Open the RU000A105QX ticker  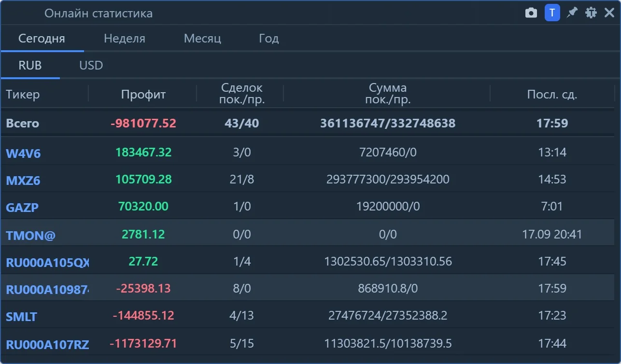coord(47,263)
